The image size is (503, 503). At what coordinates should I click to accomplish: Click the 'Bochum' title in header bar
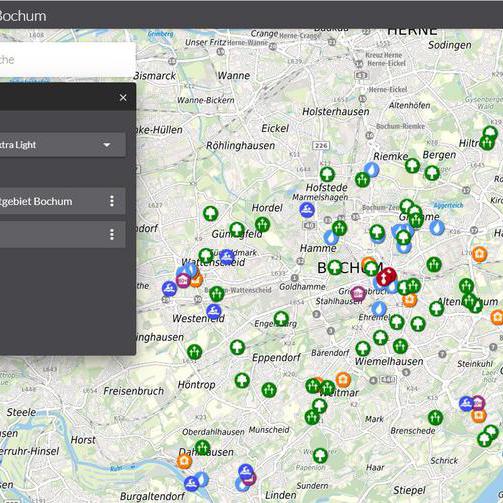[x=23, y=16]
